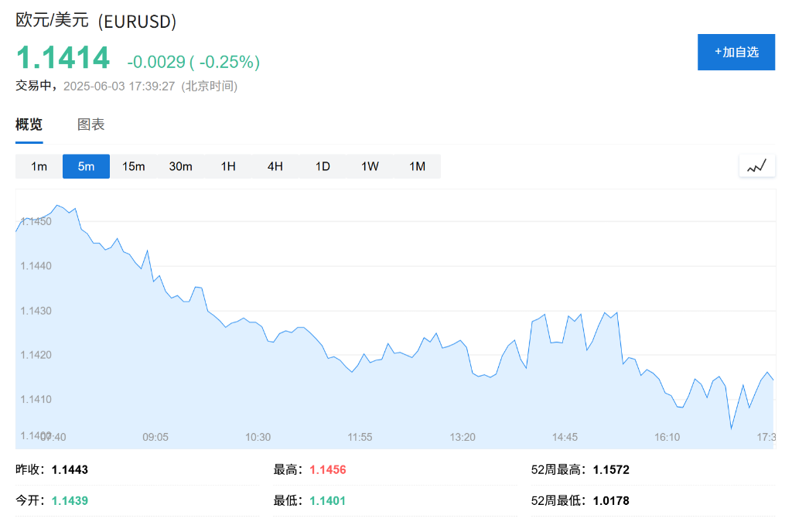
Task: Click the 52周最高 1.1572 value
Action: (611, 470)
